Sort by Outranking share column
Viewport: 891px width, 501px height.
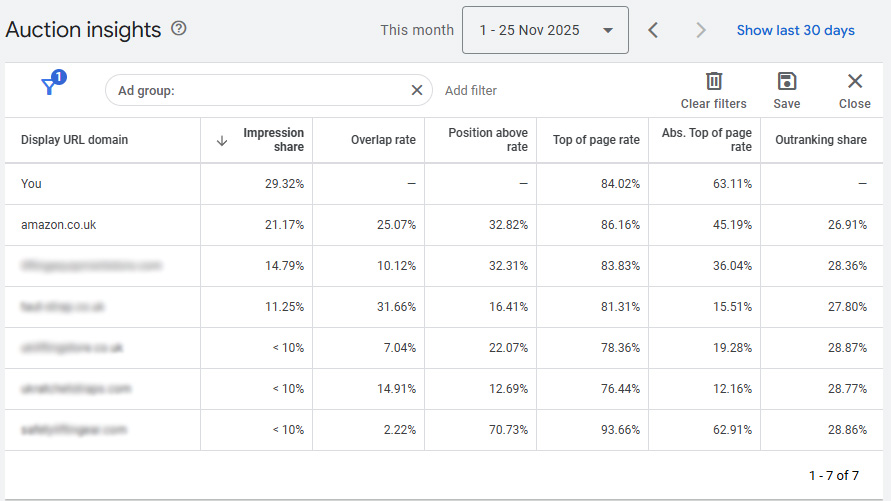tap(820, 140)
